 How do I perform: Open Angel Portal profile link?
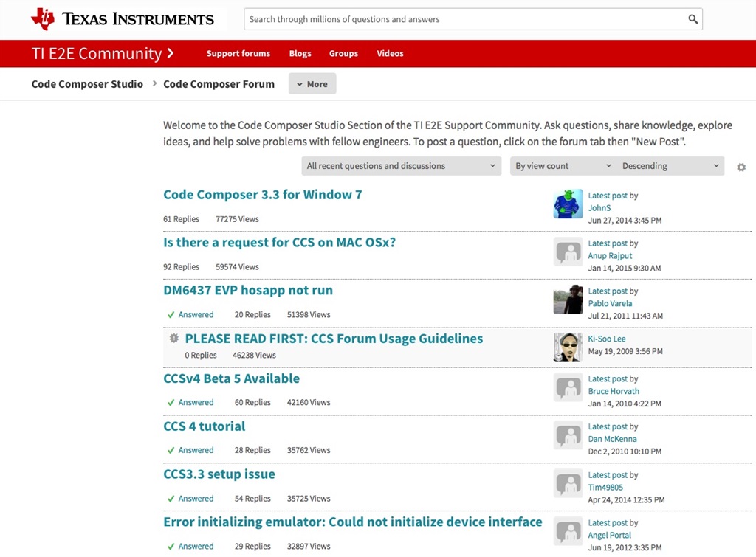click(609, 536)
